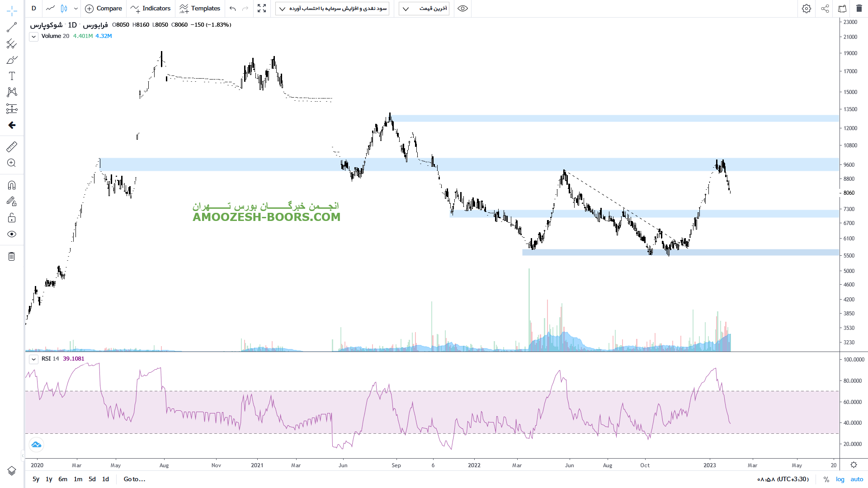Select the trend line drawing tool
868x488 pixels.
tap(12, 27)
